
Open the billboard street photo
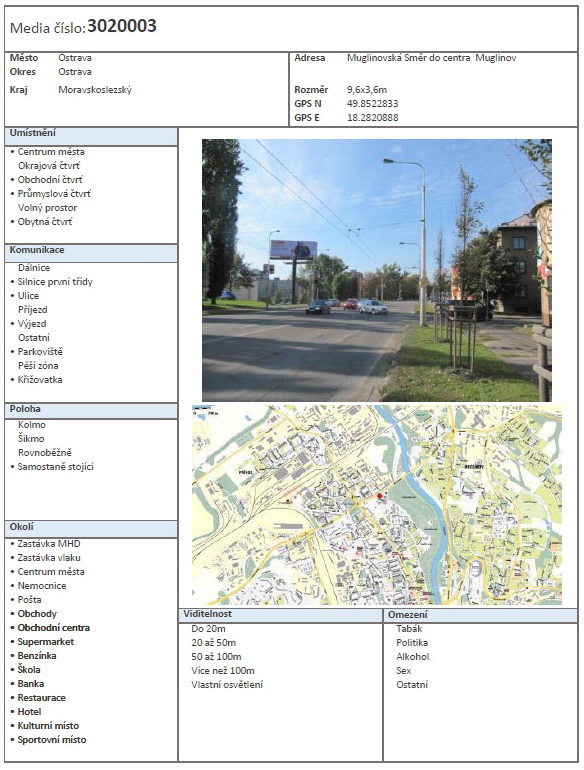pos(377,270)
